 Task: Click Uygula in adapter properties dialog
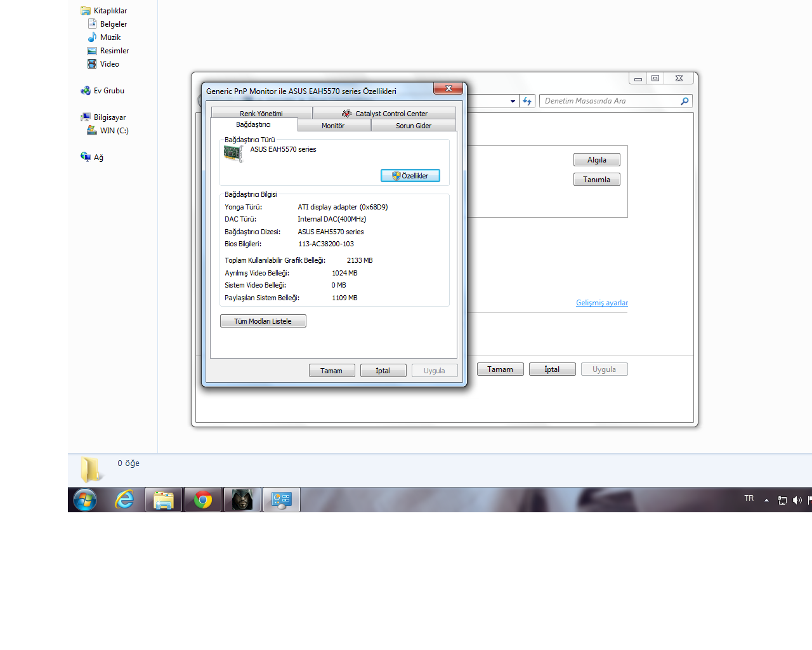pyautogui.click(x=435, y=371)
